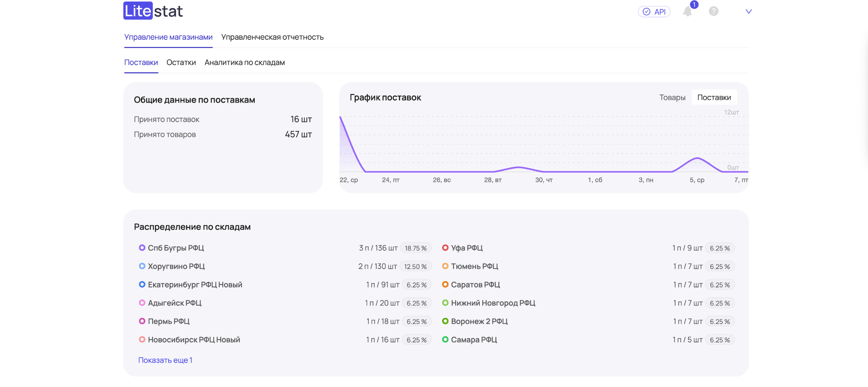
Task: Click the blue Екатеринбург РФЦ Новый marker
Action: 142,285
